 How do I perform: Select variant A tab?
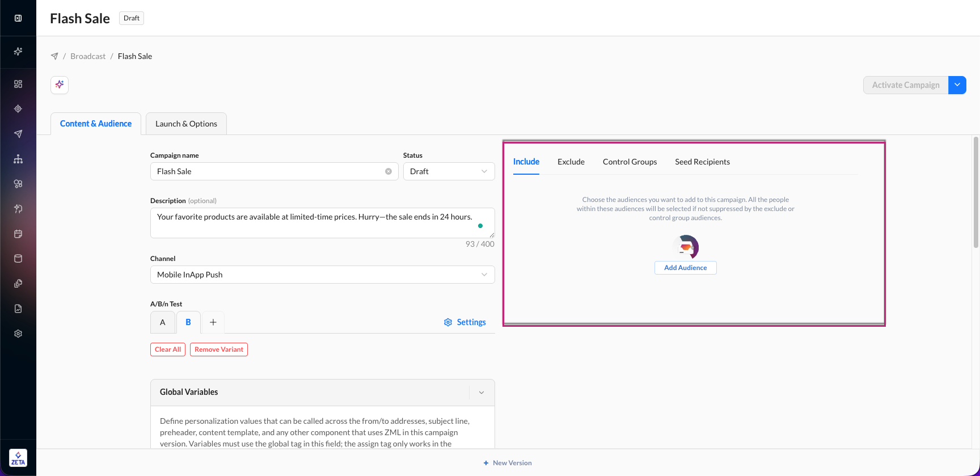click(163, 322)
